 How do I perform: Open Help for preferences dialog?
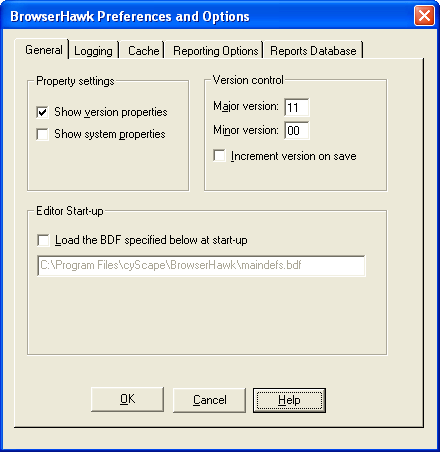click(x=289, y=400)
